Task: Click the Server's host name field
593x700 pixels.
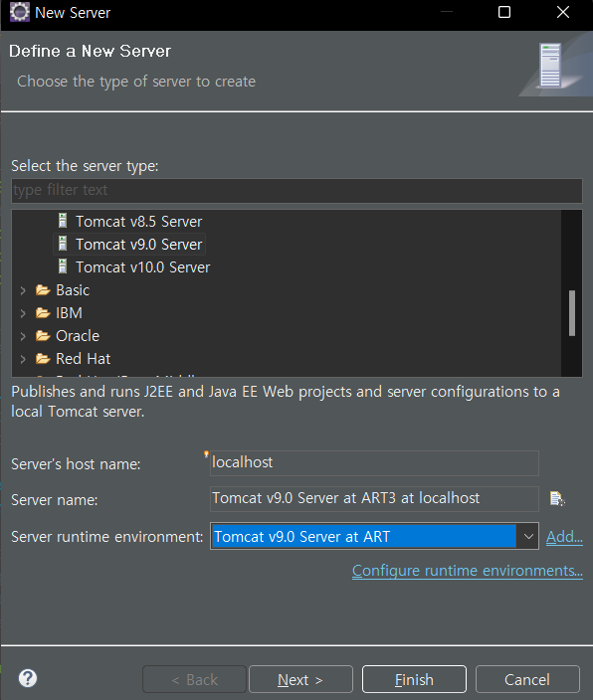Action: pyautogui.click(x=374, y=463)
